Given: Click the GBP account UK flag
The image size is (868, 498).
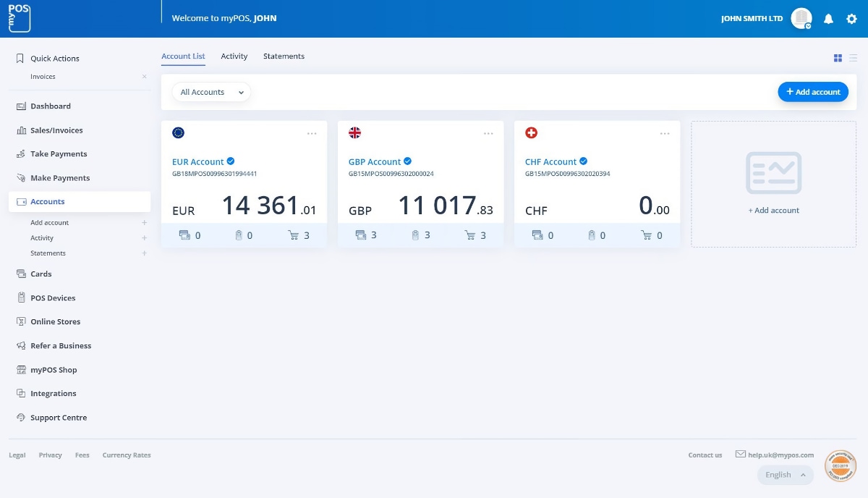Looking at the screenshot, I should [354, 132].
